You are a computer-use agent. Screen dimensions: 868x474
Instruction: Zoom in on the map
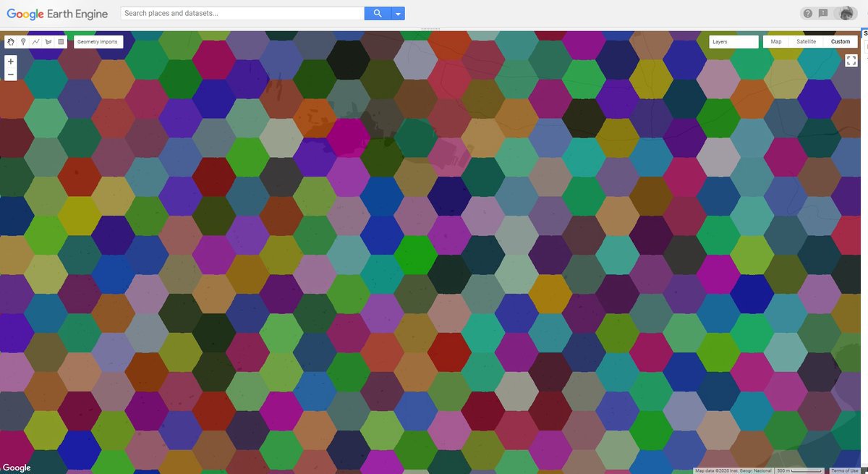[11, 62]
